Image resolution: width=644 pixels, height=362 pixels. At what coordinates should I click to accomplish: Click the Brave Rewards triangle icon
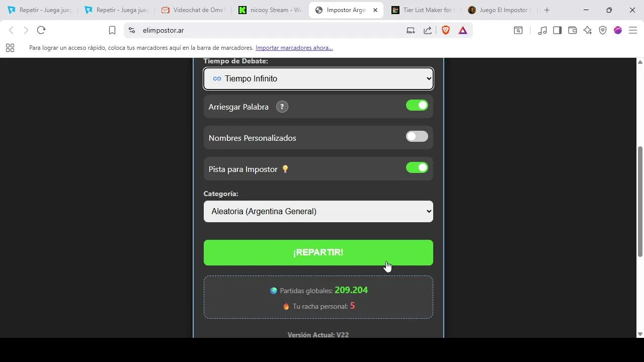click(x=463, y=30)
